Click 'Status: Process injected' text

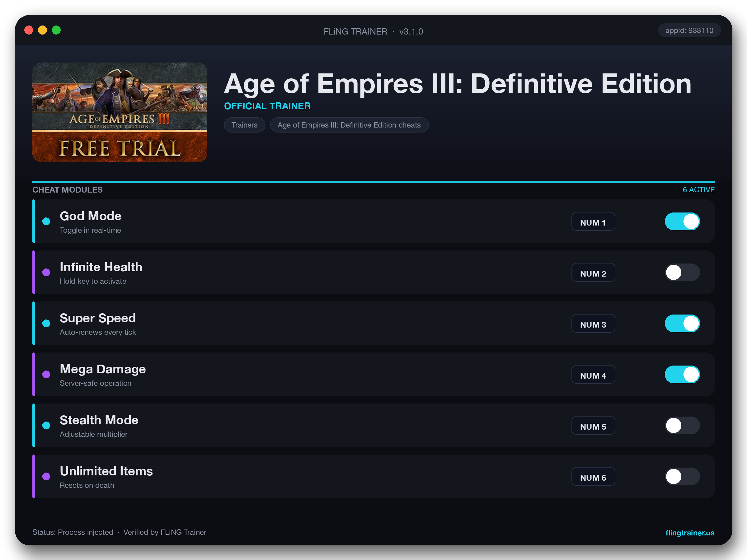pos(73,532)
